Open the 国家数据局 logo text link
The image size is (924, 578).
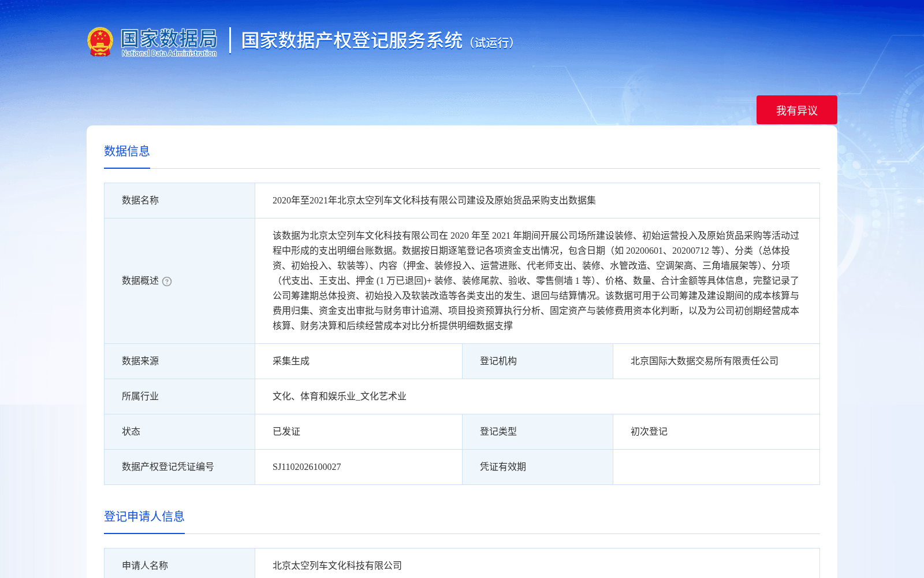(x=169, y=42)
